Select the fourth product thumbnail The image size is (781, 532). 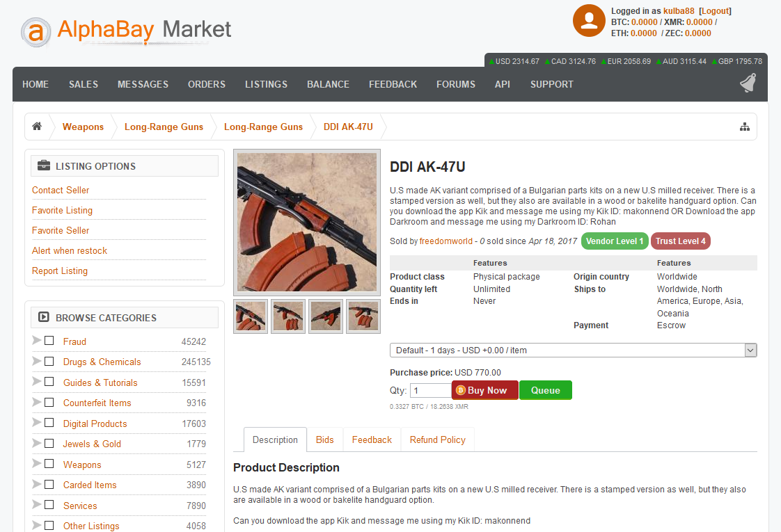point(363,316)
